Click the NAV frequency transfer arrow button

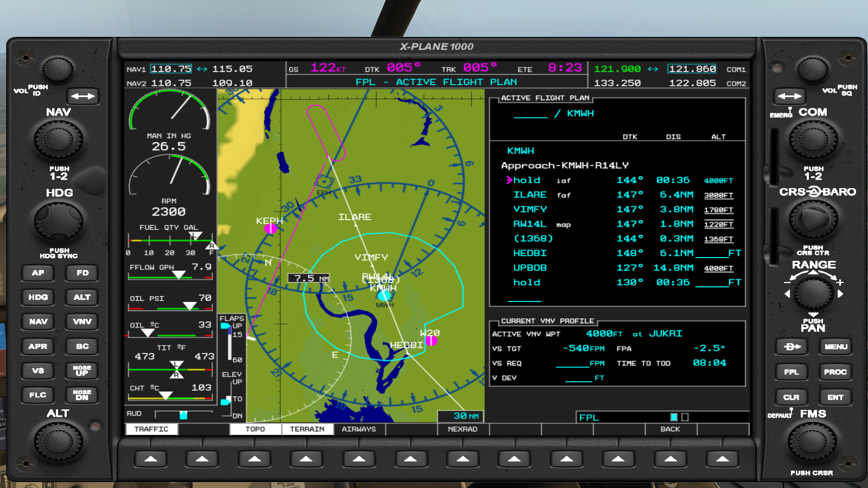(83, 96)
